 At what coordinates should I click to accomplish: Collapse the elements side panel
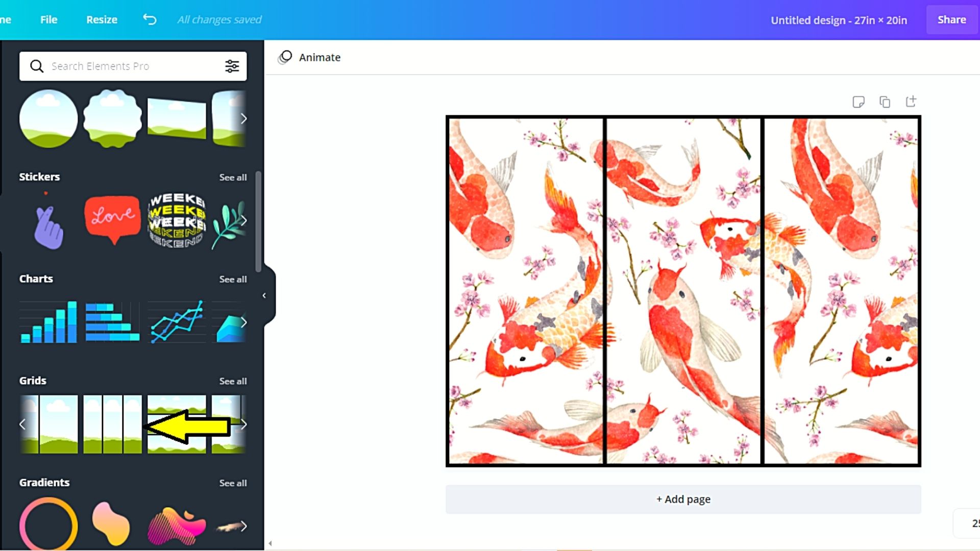[264, 295]
